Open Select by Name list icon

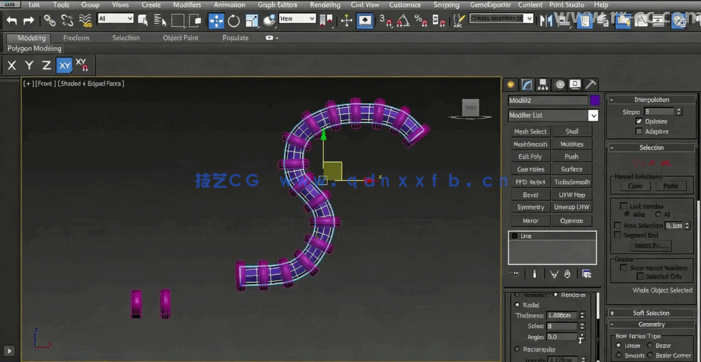(160, 21)
